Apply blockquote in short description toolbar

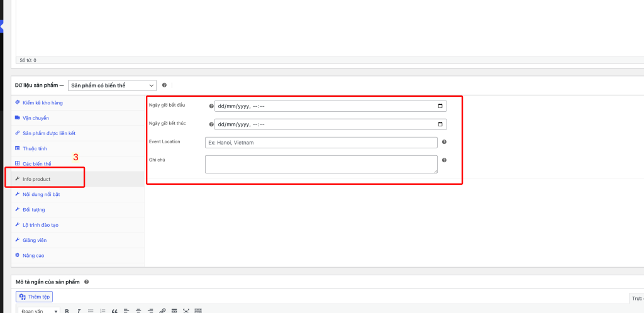click(x=114, y=310)
